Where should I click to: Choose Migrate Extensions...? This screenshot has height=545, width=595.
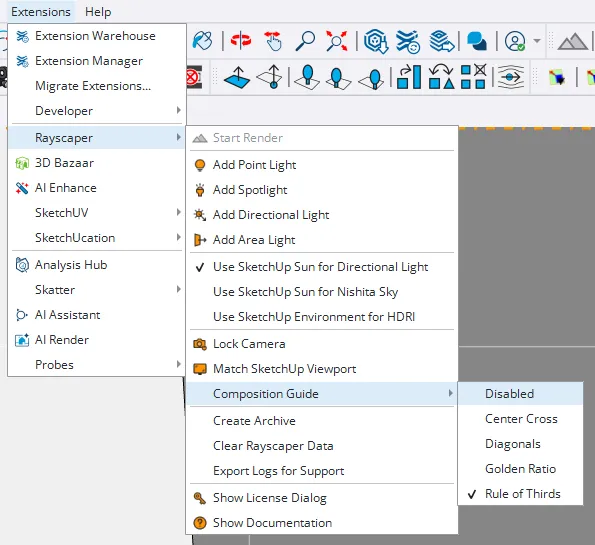pos(97,86)
